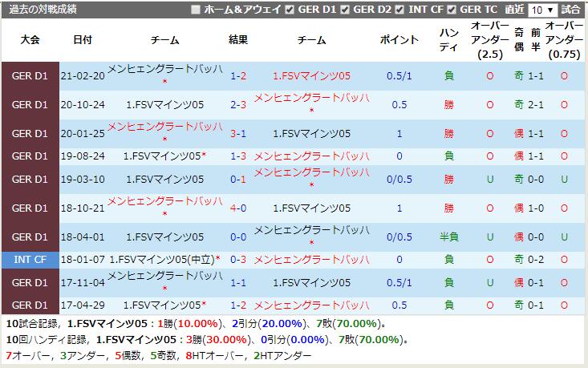
Task: Uncheck the INT CF checkbox
Action: tap(399, 10)
